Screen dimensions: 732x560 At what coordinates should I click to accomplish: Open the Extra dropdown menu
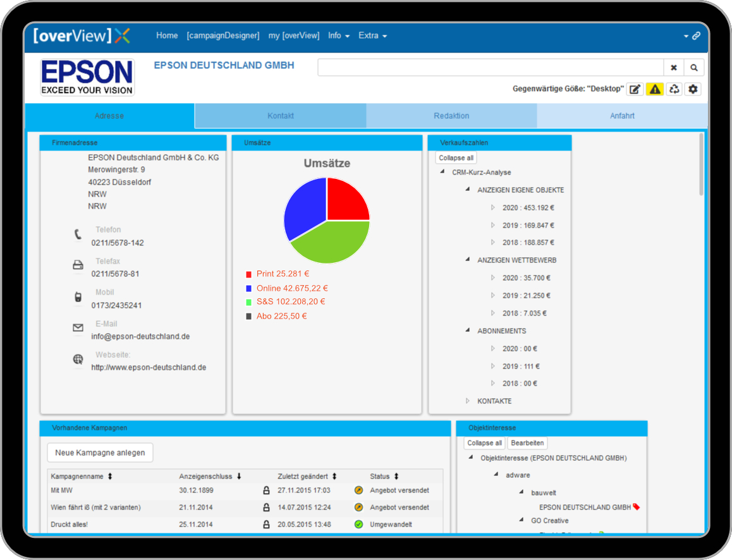[372, 35]
